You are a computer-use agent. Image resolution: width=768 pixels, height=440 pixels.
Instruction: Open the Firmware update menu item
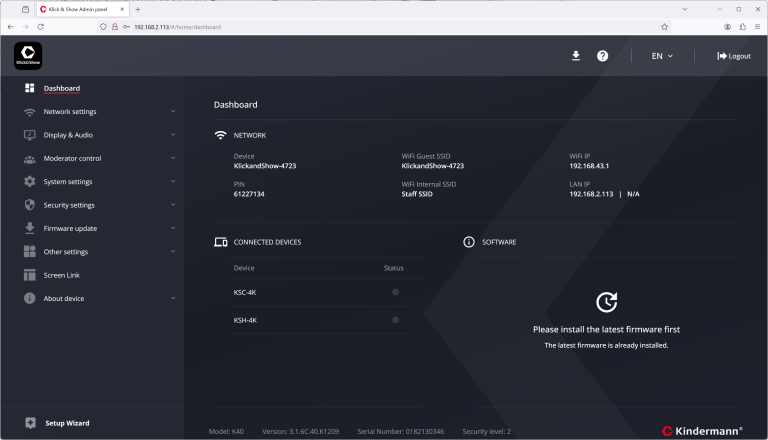click(70, 228)
